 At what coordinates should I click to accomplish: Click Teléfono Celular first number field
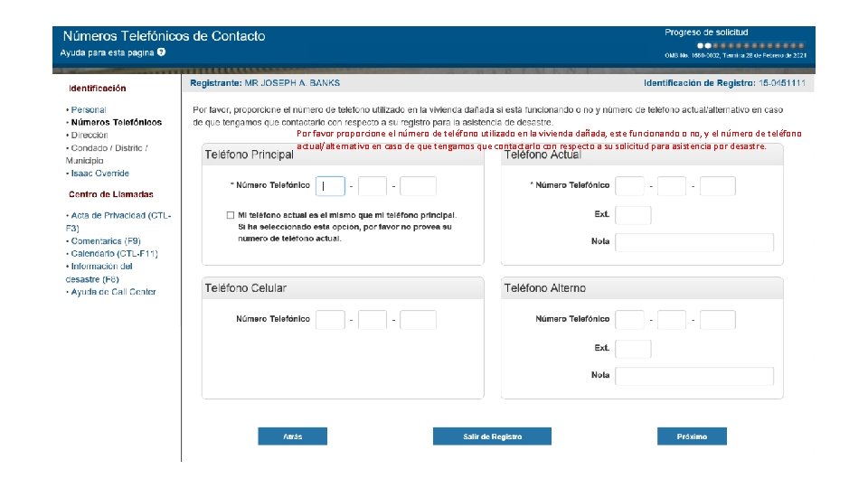coord(331,320)
